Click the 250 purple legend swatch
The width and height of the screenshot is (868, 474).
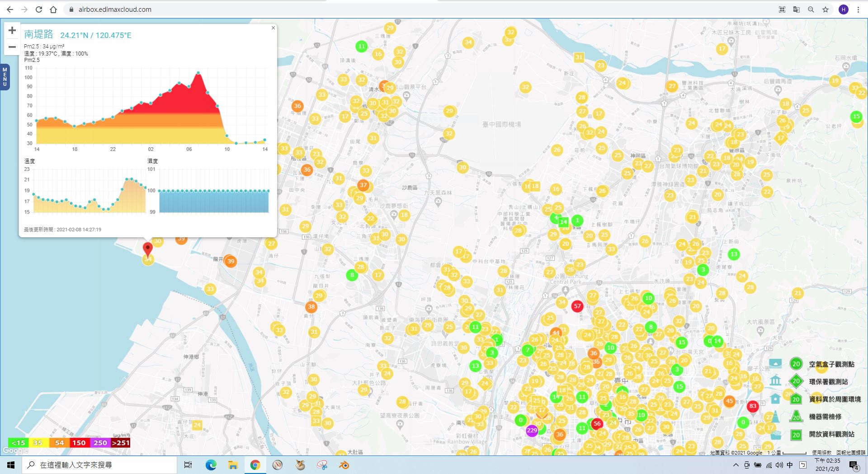(x=100, y=443)
